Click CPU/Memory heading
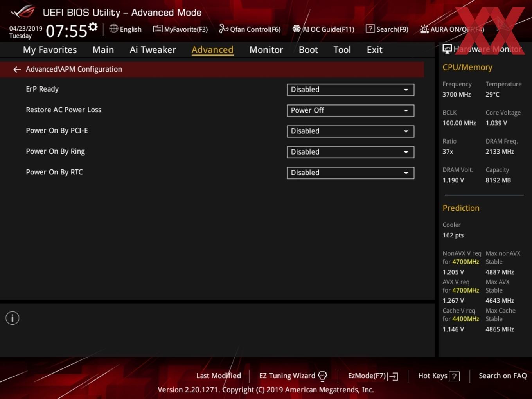 click(467, 67)
